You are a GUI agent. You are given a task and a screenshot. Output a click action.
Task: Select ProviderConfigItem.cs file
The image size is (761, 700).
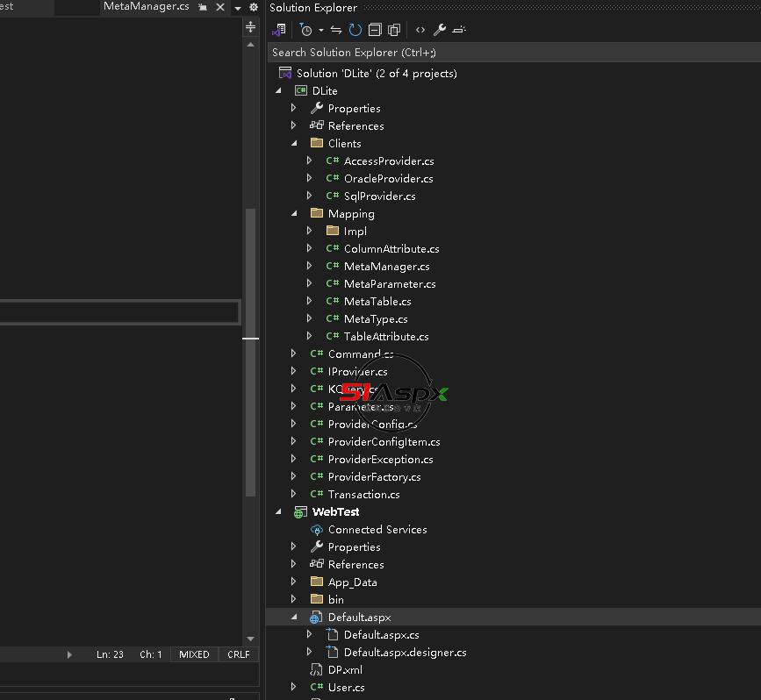(384, 441)
